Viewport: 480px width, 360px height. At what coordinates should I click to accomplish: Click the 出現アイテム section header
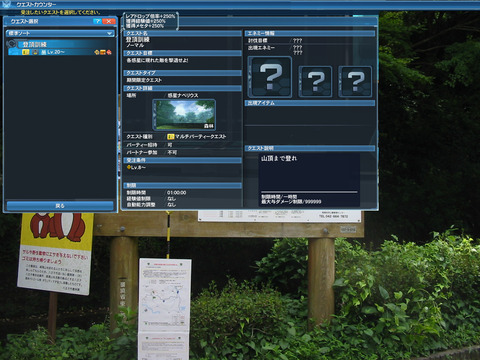click(310, 103)
